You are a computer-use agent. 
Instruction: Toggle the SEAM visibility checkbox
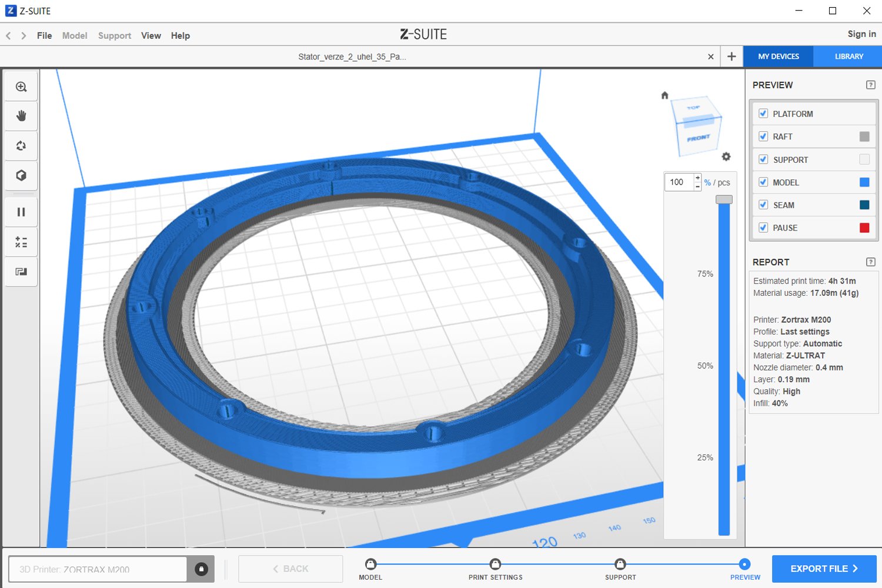tap(763, 205)
